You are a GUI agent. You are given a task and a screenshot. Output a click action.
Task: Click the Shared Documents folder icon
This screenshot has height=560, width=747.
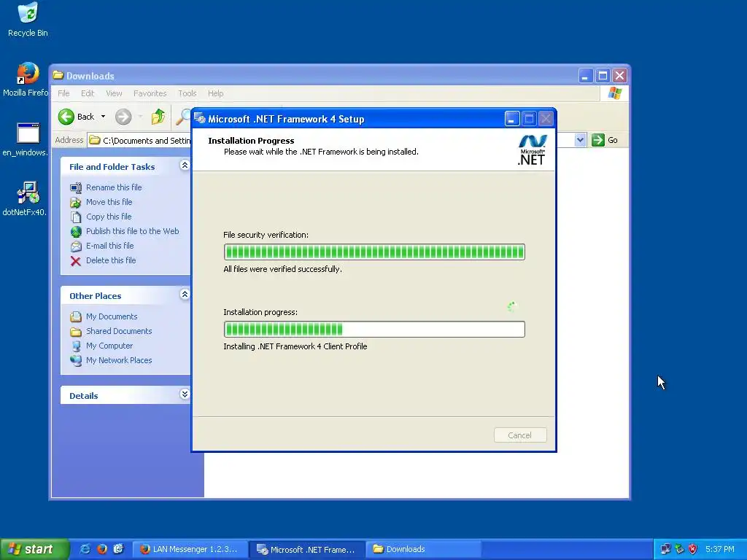[x=76, y=332]
